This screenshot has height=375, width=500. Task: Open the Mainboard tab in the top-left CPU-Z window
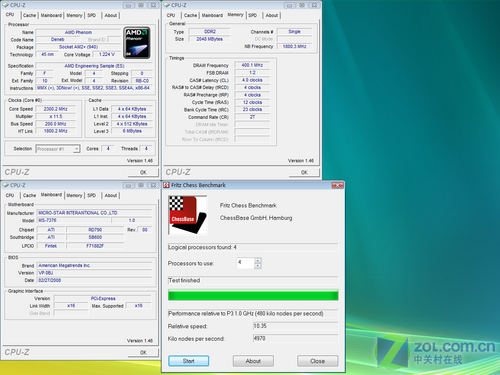click(x=51, y=15)
